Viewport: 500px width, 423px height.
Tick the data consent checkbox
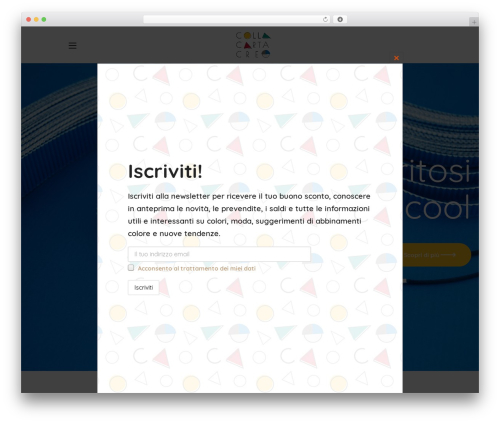tap(131, 268)
